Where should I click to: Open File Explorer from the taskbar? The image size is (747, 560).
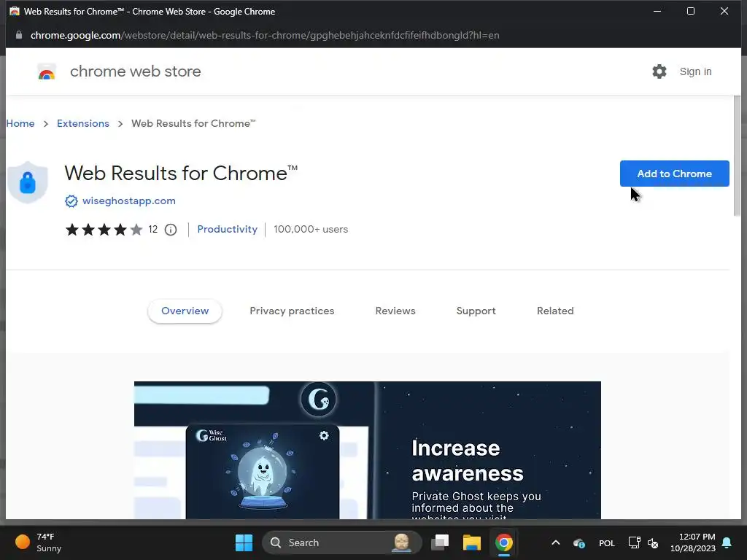472,542
